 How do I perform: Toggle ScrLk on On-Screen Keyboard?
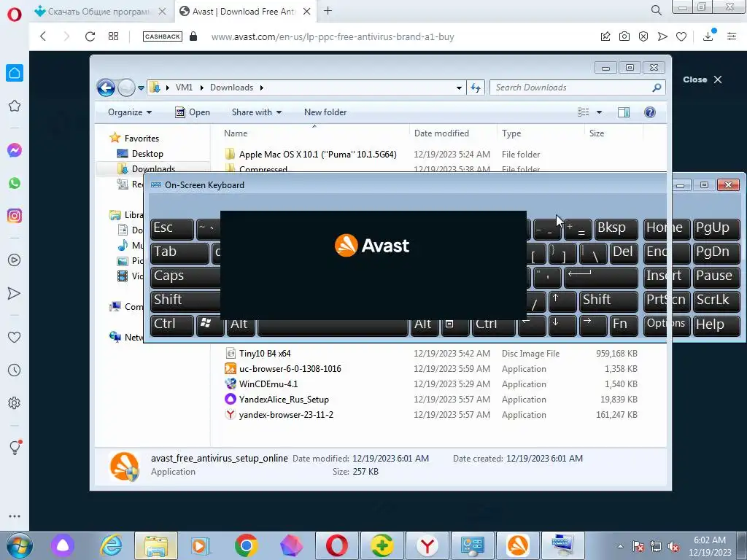click(x=716, y=301)
